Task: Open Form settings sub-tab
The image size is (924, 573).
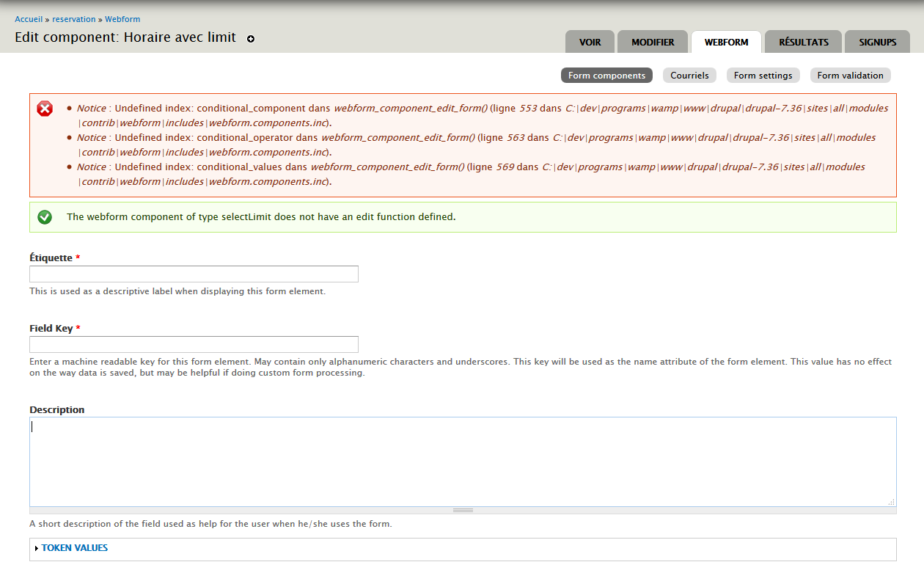Action: click(x=763, y=75)
